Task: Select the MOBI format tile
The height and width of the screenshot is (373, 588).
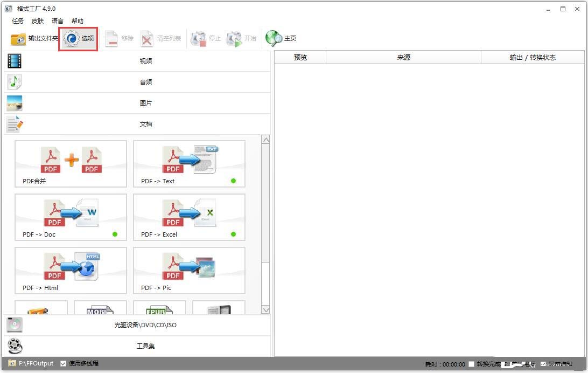Action: coord(101,308)
